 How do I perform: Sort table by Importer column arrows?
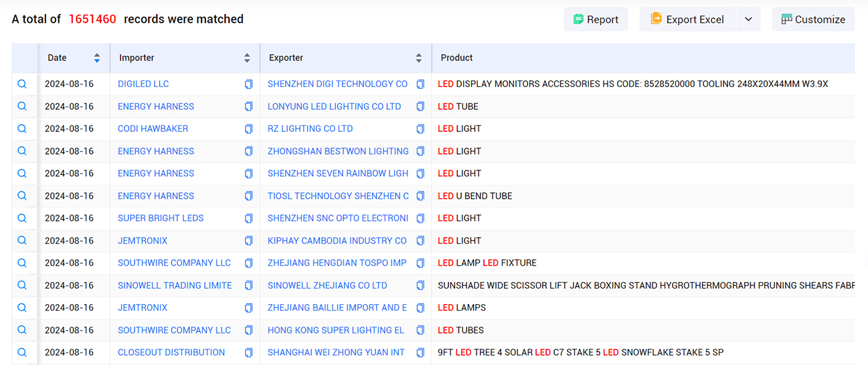tap(247, 58)
